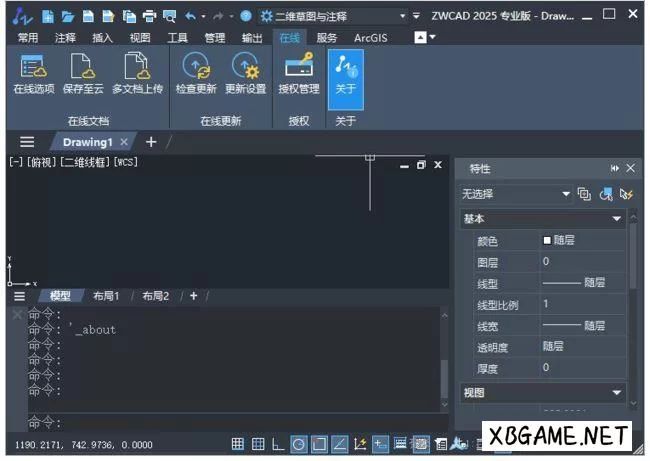The width and height of the screenshot is (650, 461).
Task: Click the 检查更新 check-for-updates icon
Action: 195,73
